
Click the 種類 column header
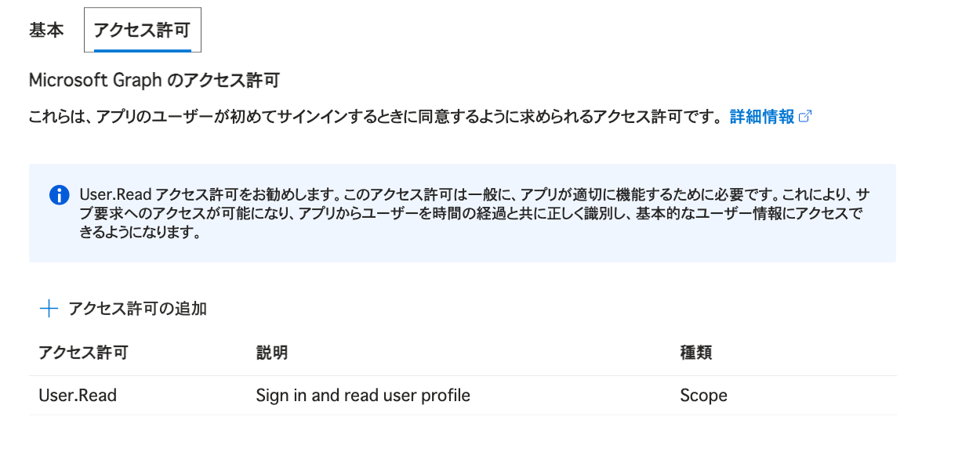tap(695, 353)
